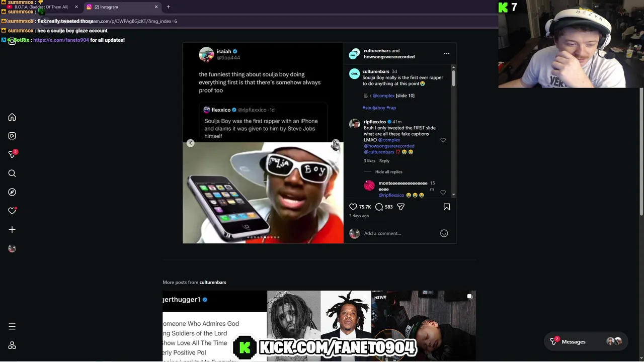Like the post with the heart icon
The width and height of the screenshot is (644, 362).
[x=353, y=207]
